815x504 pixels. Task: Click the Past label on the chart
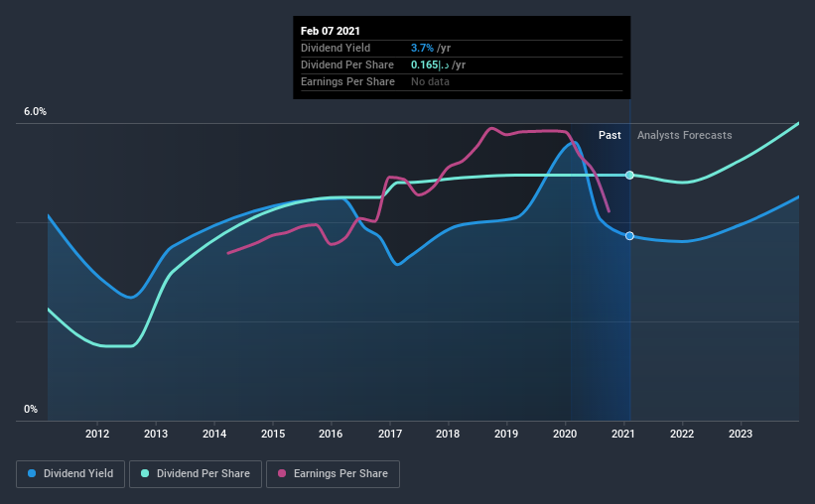(610, 135)
